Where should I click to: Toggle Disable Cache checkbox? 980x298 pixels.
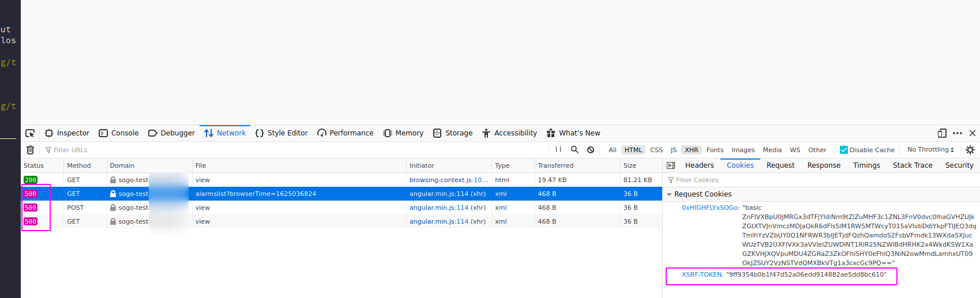(844, 150)
